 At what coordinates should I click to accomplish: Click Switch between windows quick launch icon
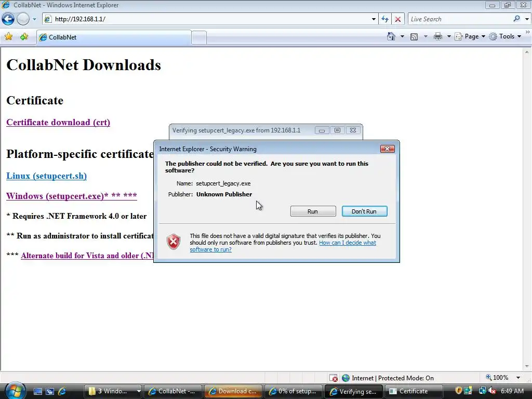point(50,391)
